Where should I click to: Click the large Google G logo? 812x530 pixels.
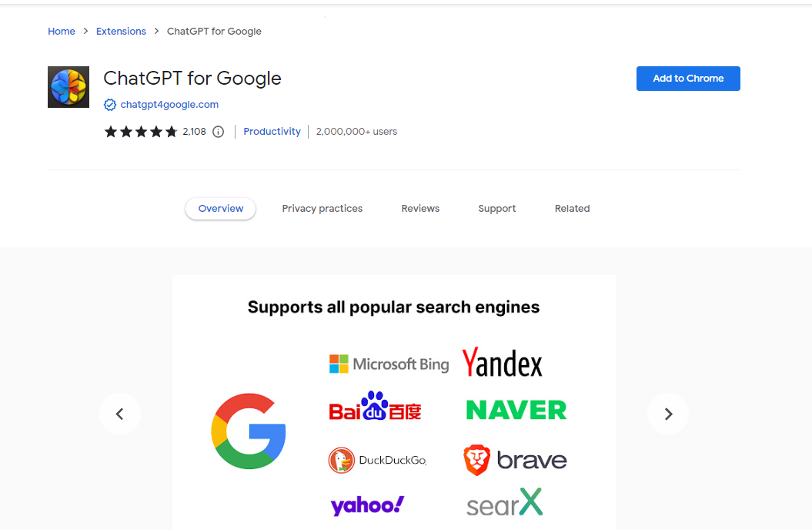[x=249, y=431]
